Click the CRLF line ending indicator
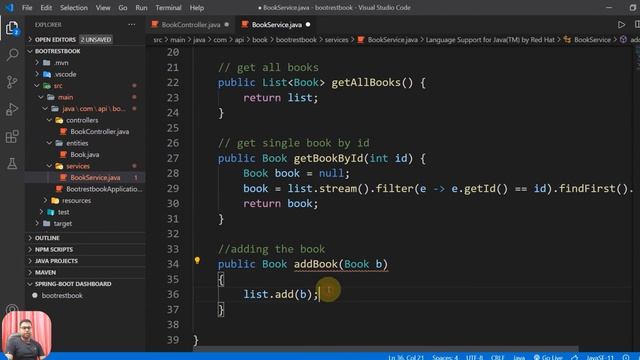This screenshot has width=640, height=360. tap(497, 357)
